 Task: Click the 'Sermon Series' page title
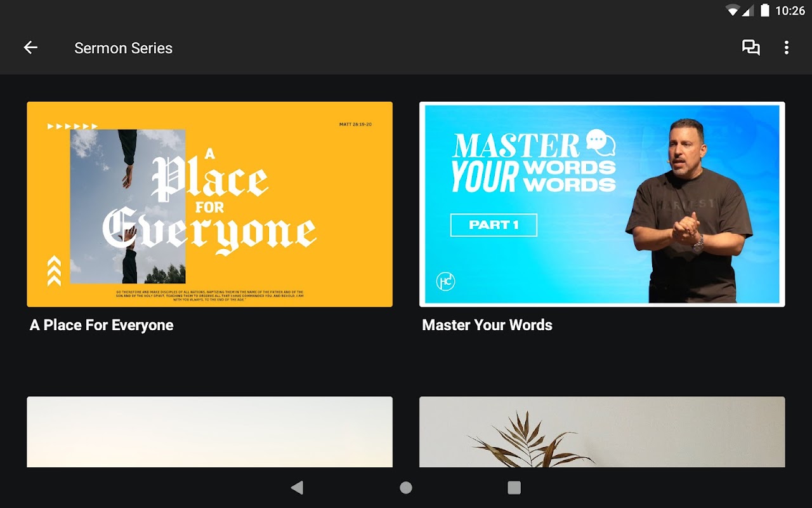[123, 48]
